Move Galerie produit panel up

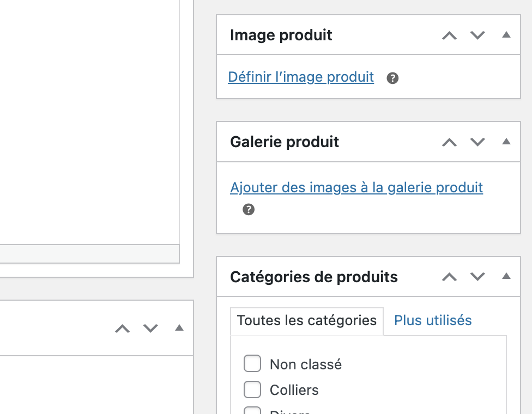(x=449, y=142)
